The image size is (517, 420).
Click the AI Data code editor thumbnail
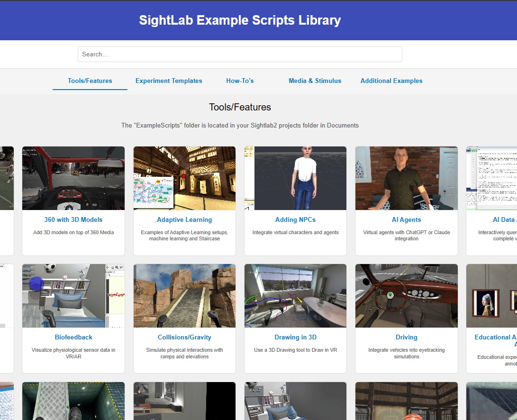point(491,178)
